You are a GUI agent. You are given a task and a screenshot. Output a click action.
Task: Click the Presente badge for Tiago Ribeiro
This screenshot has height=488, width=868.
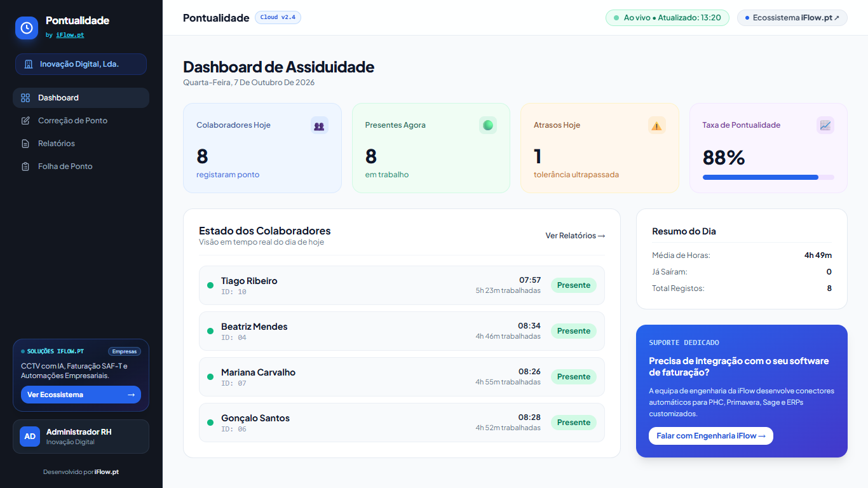click(574, 285)
